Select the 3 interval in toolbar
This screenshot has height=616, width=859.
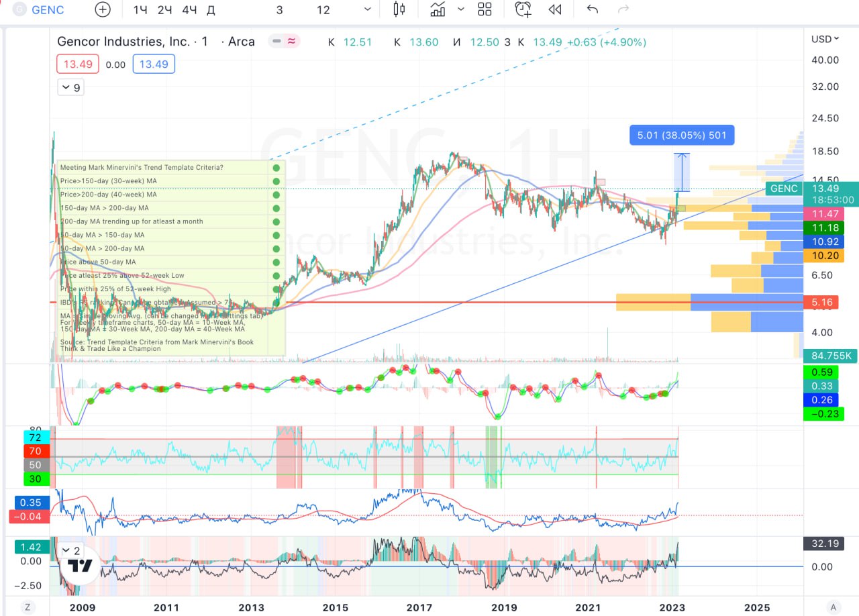[280, 9]
